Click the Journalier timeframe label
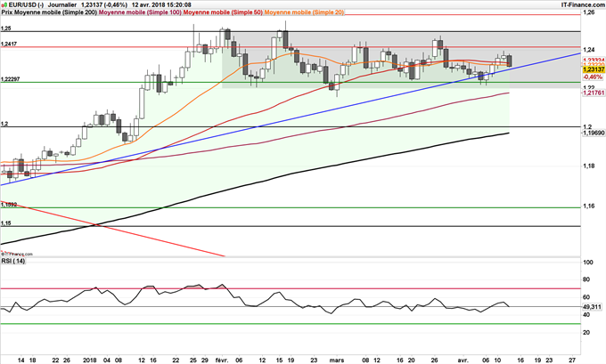Screen dimensions: 606x364 (x=62, y=5)
